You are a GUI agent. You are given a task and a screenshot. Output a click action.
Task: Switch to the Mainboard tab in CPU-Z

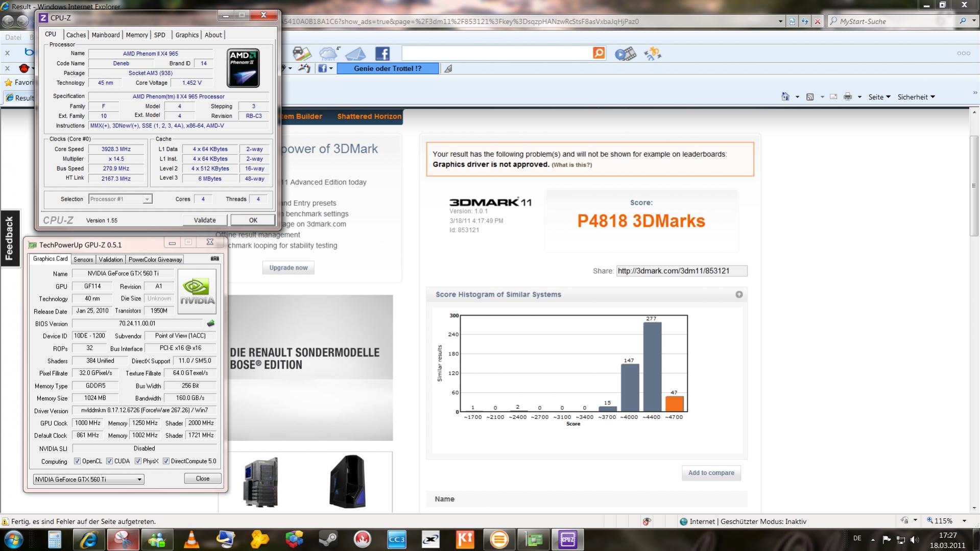(x=106, y=35)
